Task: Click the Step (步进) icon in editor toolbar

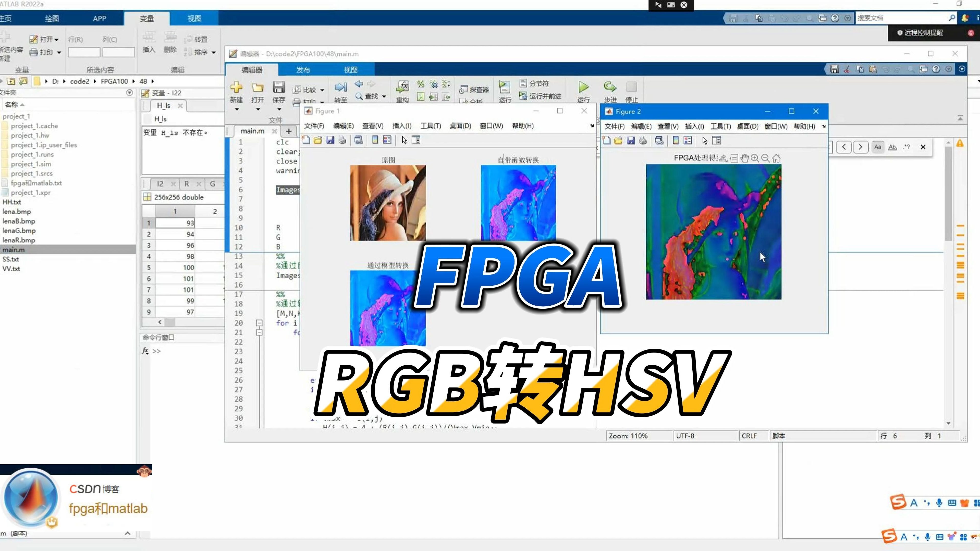Action: point(610,87)
